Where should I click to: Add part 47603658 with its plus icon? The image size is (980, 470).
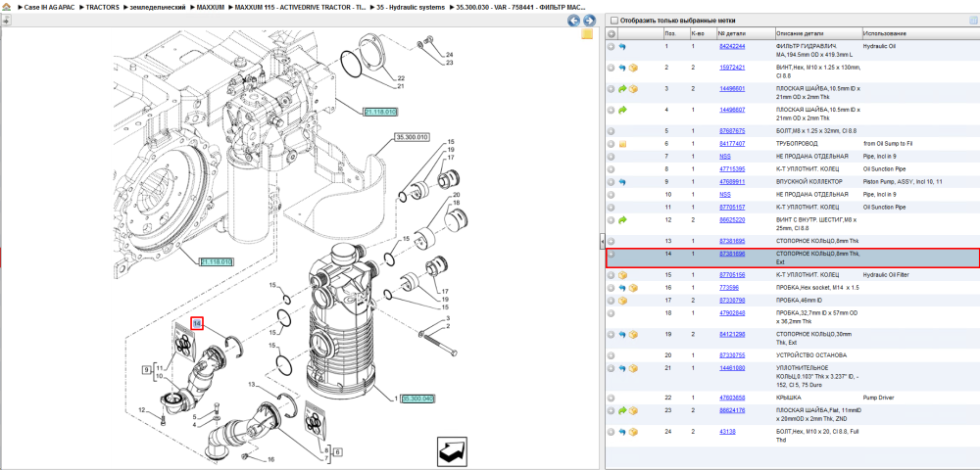click(x=612, y=398)
